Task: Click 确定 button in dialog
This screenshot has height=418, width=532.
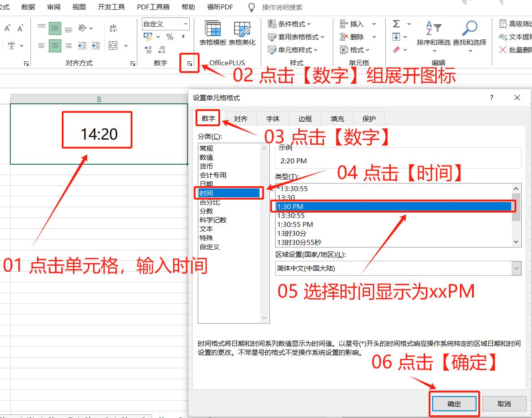Action: click(454, 404)
